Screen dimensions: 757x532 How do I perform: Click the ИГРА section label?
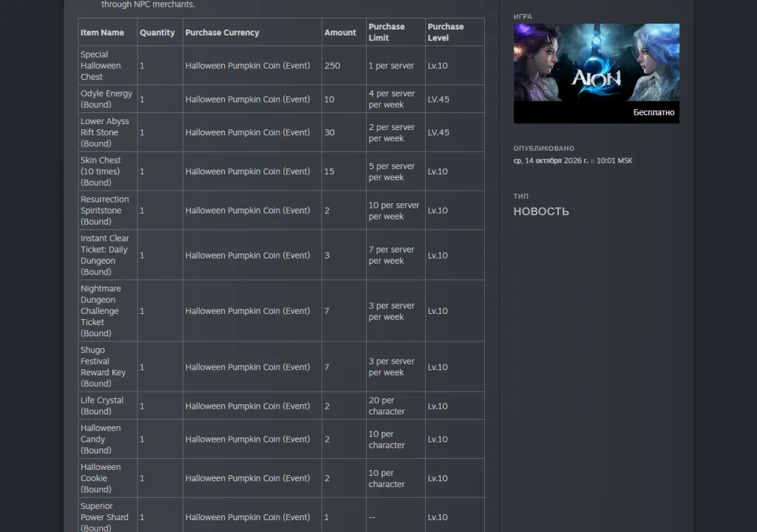(523, 16)
